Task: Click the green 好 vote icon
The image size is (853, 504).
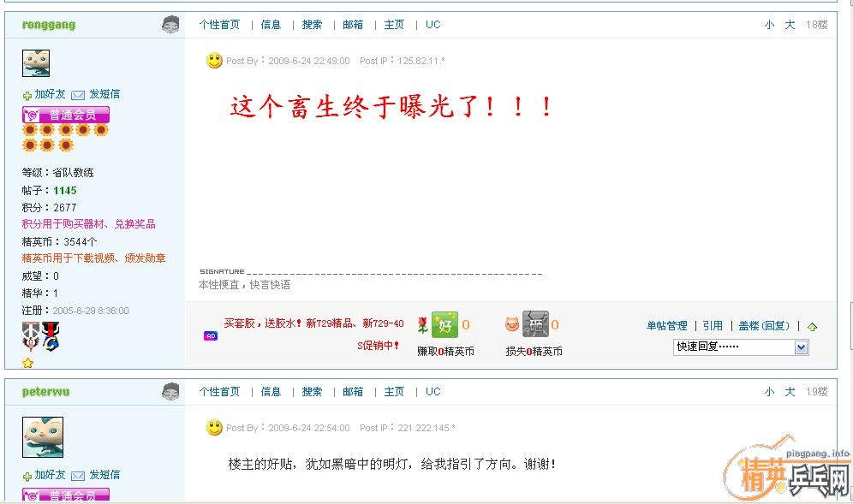Action: click(x=444, y=324)
